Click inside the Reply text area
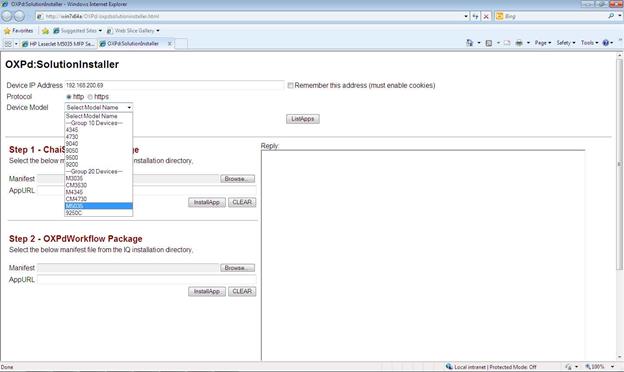The height and width of the screenshot is (372, 624). 423,255
